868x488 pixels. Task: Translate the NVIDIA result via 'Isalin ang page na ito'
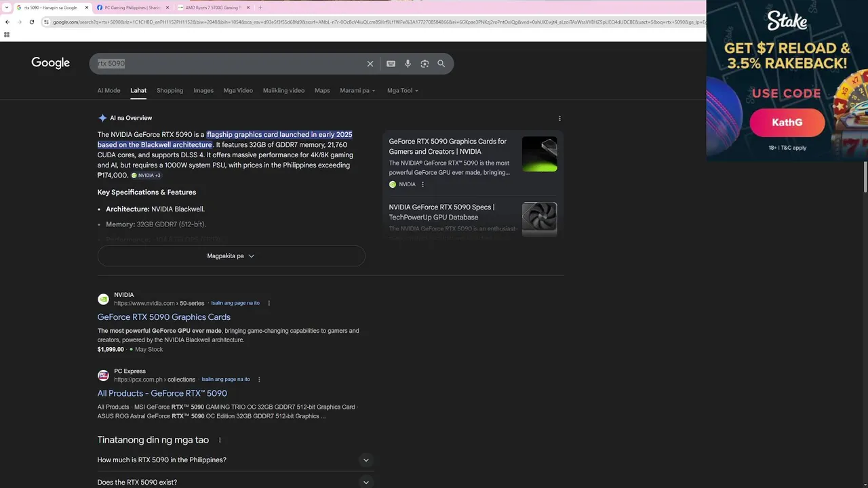235,303
